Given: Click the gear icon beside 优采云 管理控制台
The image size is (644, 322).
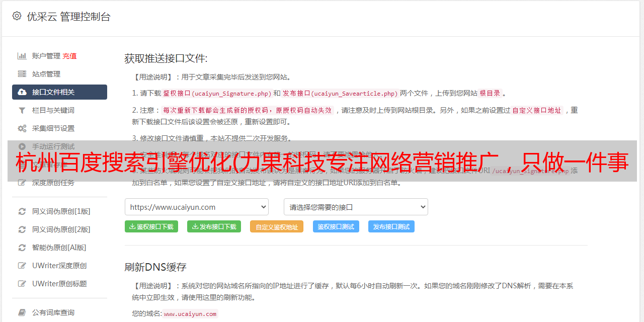Looking at the screenshot, I should (x=17, y=16).
